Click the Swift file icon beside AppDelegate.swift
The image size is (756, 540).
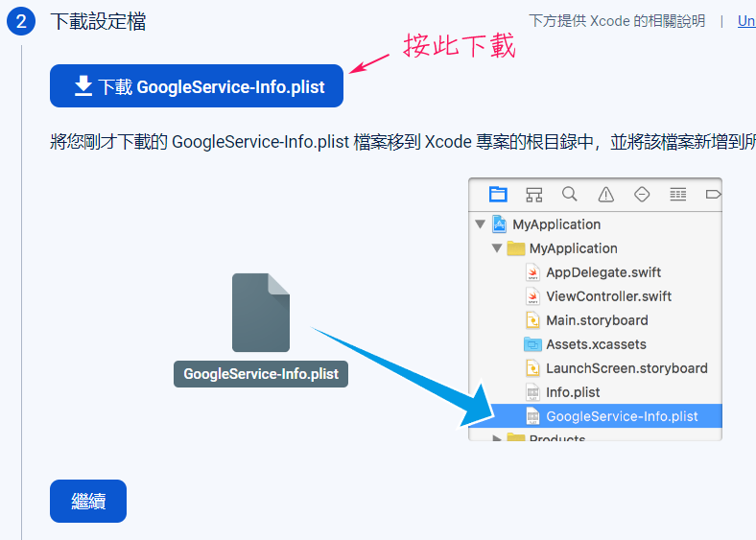(x=532, y=272)
